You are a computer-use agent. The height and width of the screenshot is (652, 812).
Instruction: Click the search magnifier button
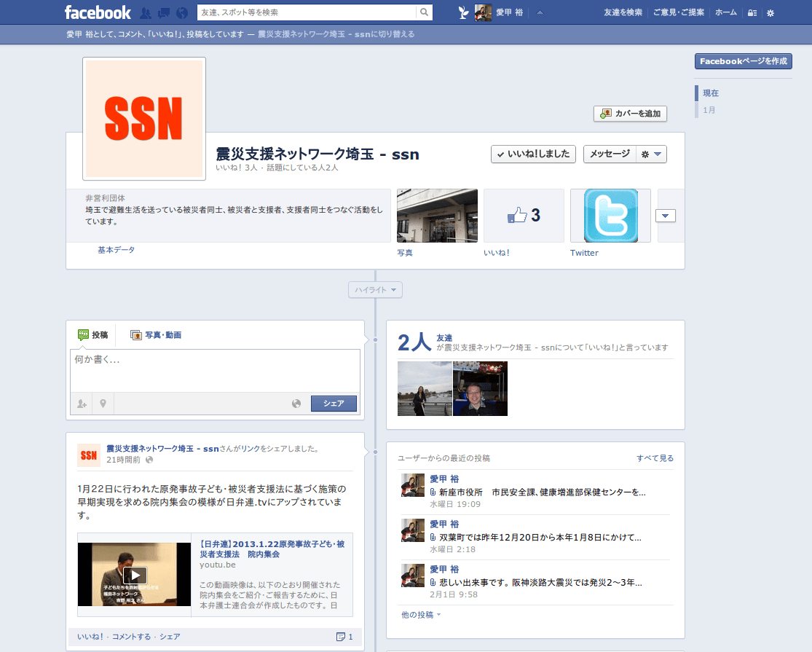(x=424, y=12)
